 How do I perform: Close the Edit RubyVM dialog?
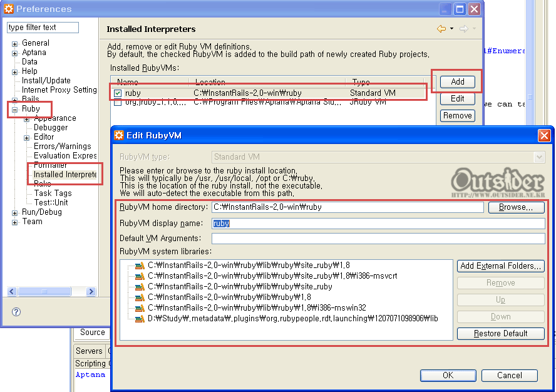(544, 135)
